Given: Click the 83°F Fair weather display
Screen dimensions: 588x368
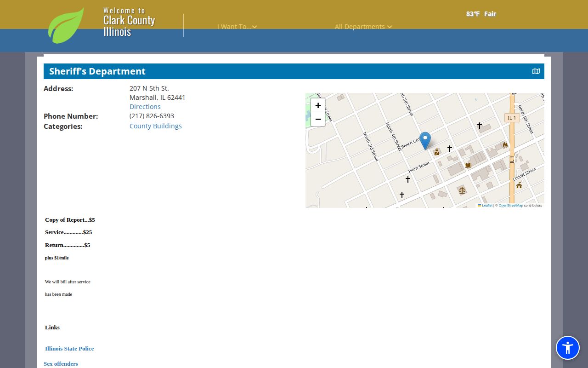Looking at the screenshot, I should pos(481,14).
